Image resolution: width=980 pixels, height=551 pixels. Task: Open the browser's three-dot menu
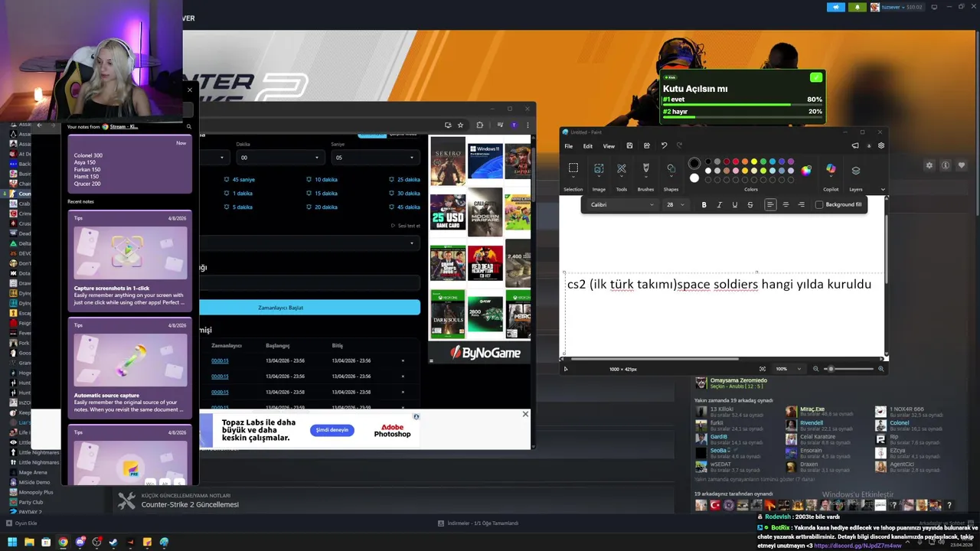527,125
